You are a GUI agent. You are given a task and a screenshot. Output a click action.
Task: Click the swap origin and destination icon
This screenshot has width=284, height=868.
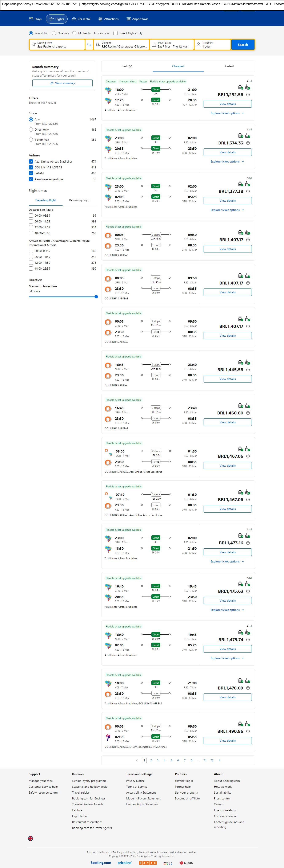pos(89,45)
